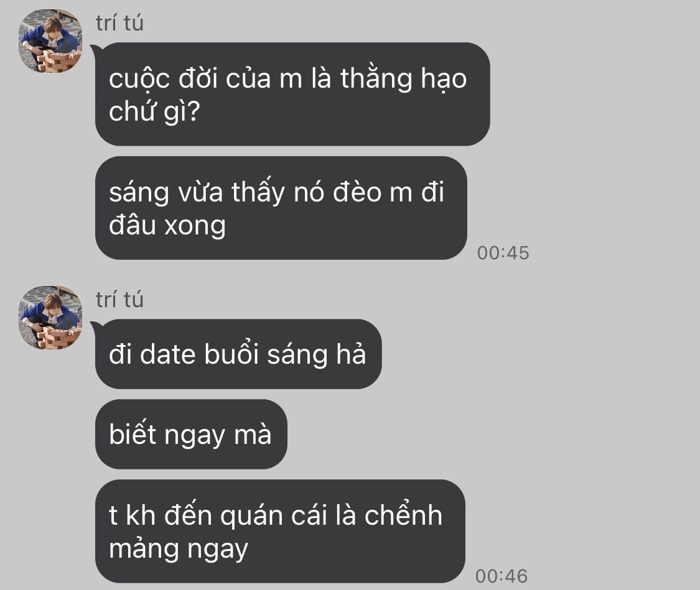
Task: Click the word 'biết' in fourth bubble
Action: [x=132, y=433]
